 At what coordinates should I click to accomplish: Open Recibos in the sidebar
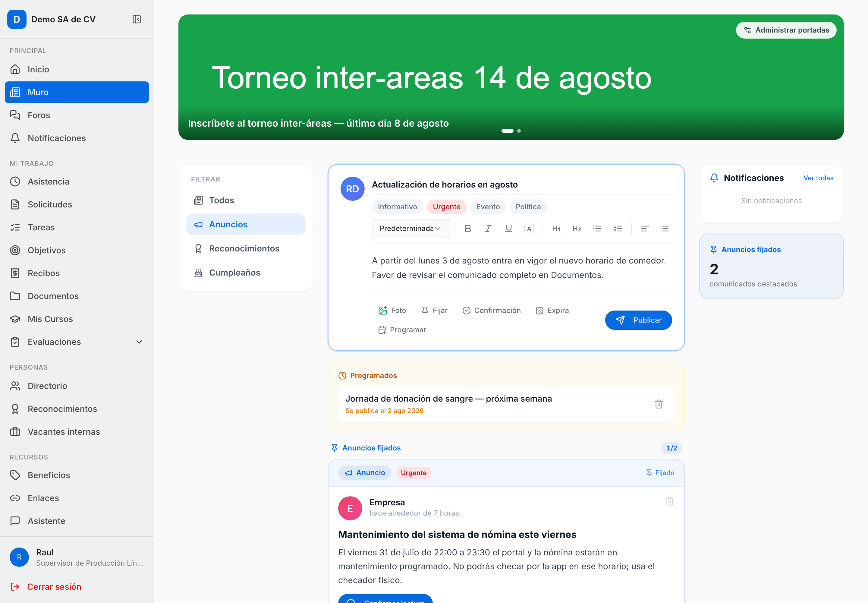click(x=77, y=273)
